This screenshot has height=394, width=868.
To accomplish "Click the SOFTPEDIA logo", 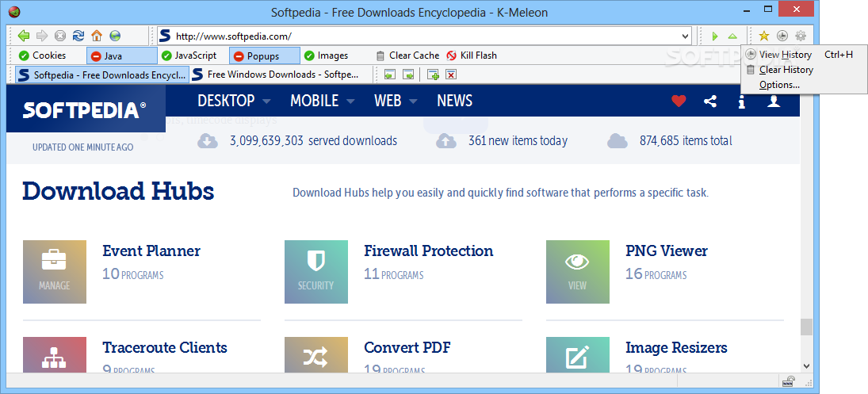I will [85, 110].
